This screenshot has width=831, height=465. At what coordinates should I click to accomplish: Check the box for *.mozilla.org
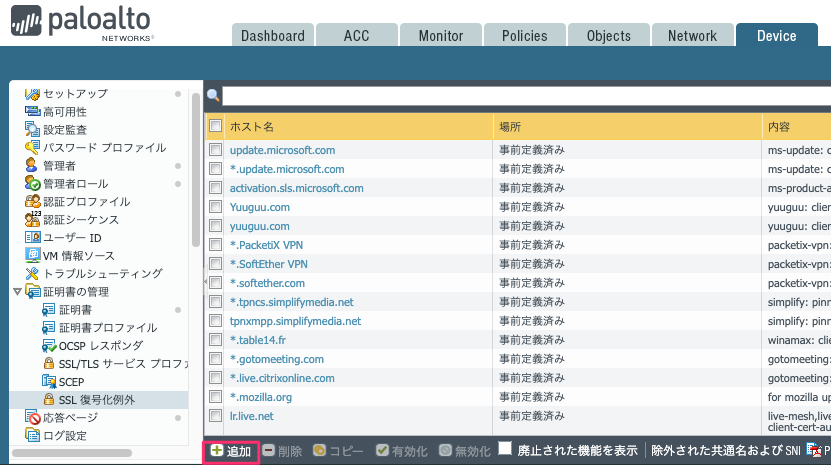(x=215, y=397)
